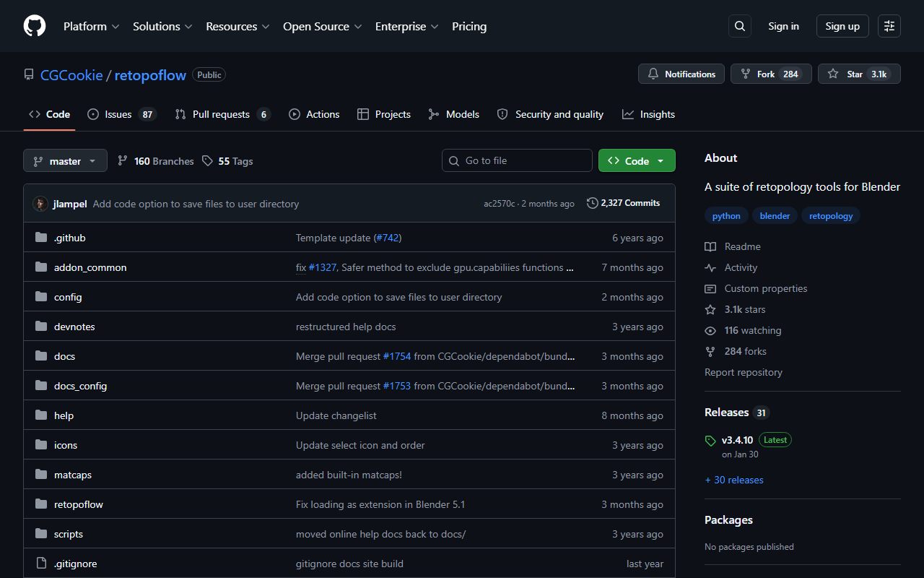The width and height of the screenshot is (924, 578).
Task: Click the Sign up button
Action: (842, 26)
